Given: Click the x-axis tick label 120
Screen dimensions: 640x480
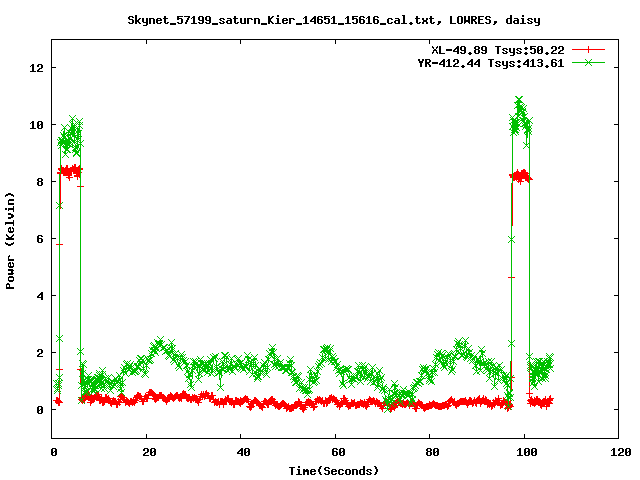Looking at the screenshot, I should coord(621,452).
